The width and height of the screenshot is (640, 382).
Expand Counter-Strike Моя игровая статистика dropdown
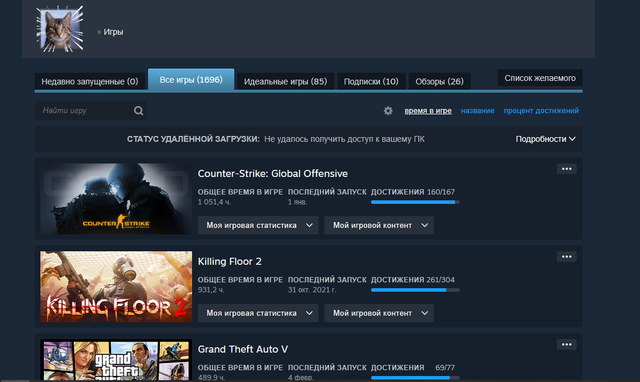258,225
